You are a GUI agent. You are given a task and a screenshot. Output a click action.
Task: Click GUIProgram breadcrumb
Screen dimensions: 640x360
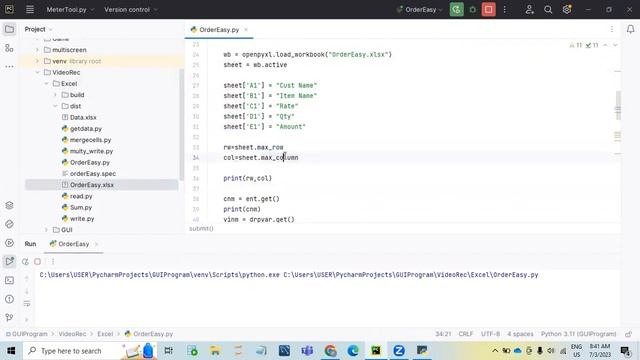tap(29, 334)
